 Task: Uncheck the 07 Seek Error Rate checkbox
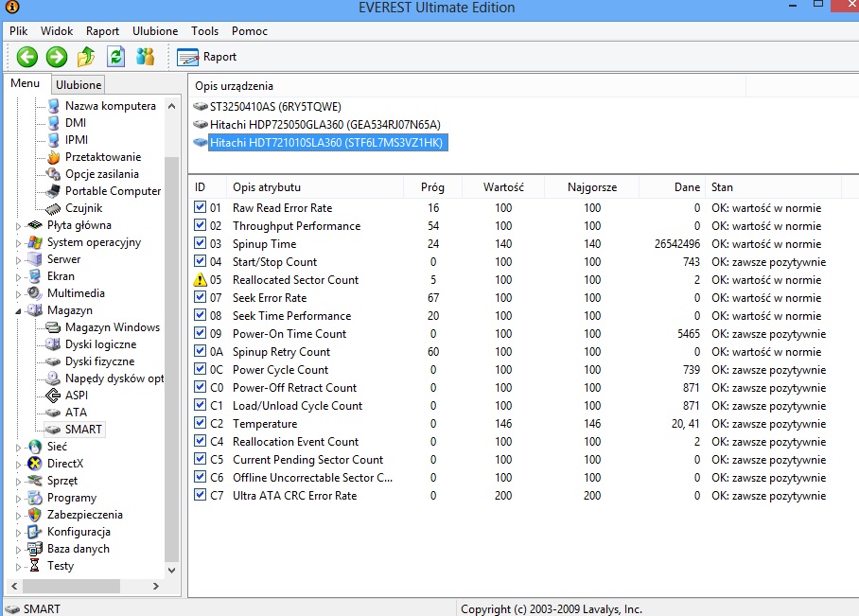coord(200,297)
